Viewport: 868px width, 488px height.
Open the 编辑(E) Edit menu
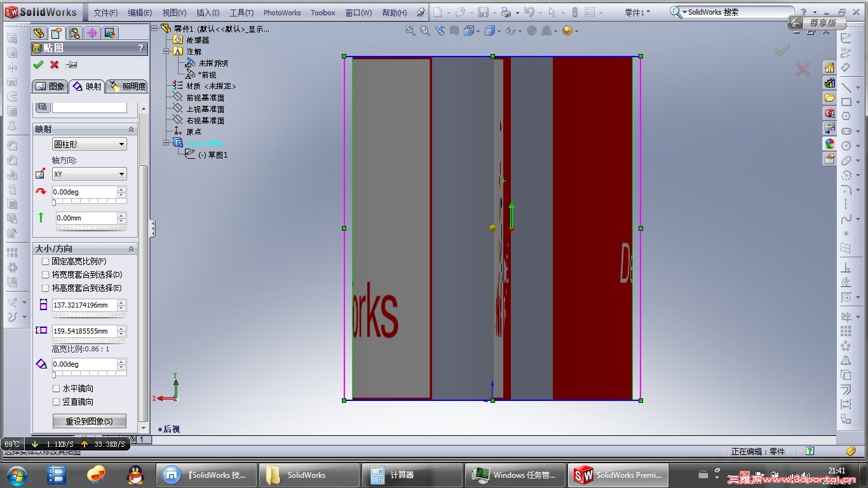(x=140, y=13)
